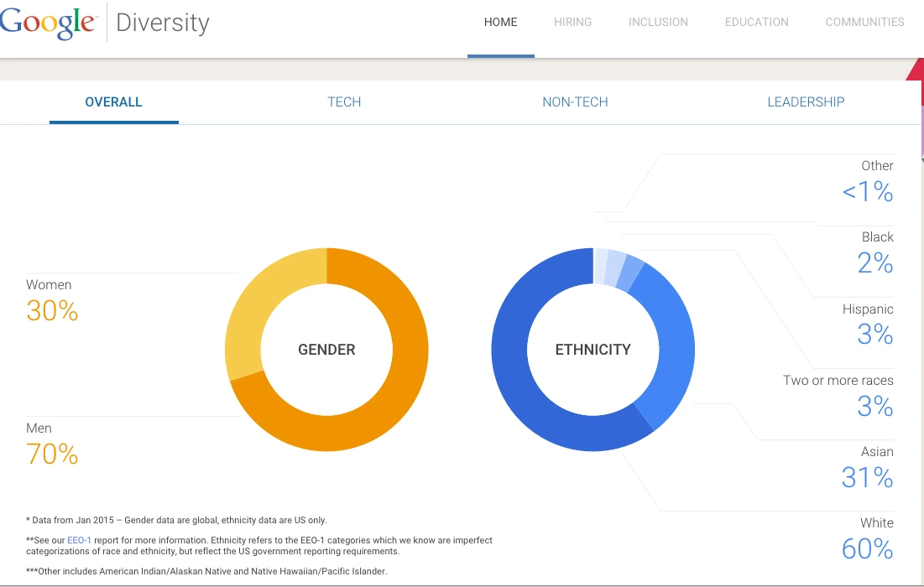Click the Black 2% figure
The width and height of the screenshot is (924, 587).
(875, 262)
